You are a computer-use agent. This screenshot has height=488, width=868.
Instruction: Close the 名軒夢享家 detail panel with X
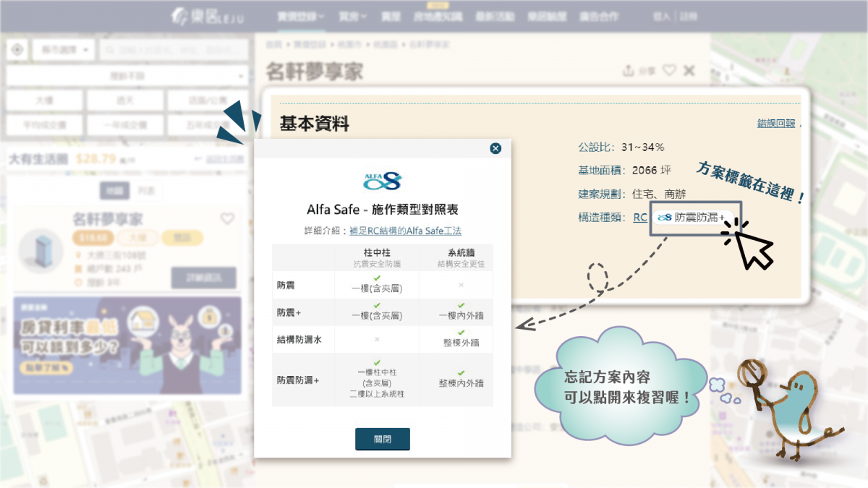(x=689, y=70)
